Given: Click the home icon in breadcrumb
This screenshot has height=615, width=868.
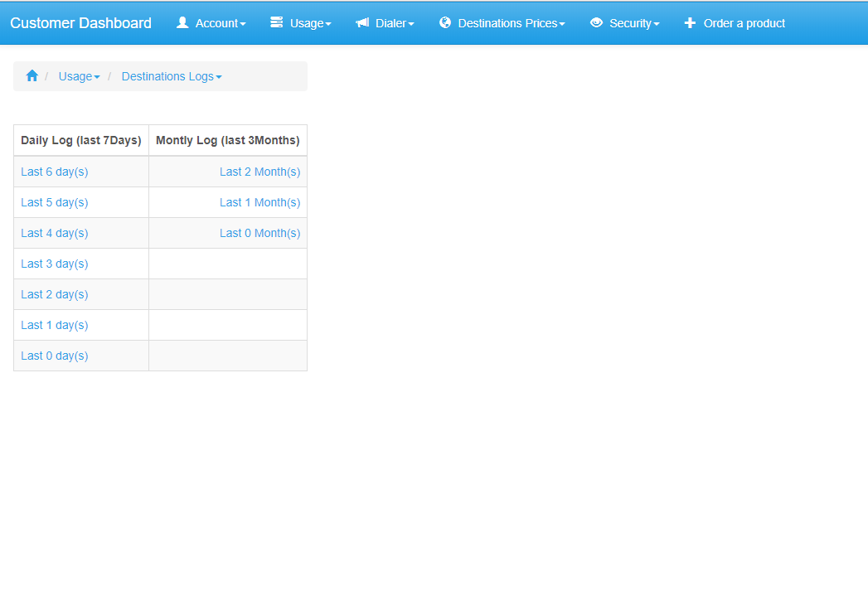Looking at the screenshot, I should 32,75.
